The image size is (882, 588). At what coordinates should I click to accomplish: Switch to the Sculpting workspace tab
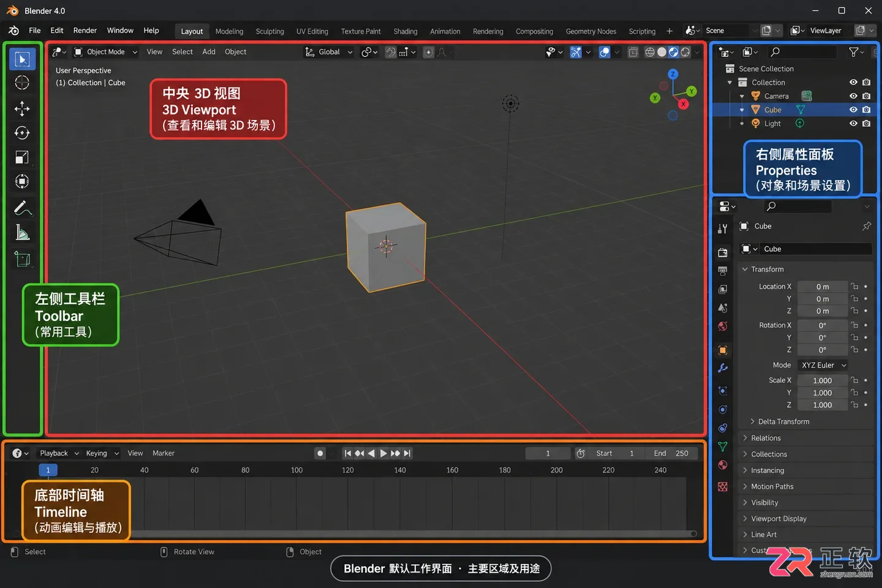click(269, 31)
